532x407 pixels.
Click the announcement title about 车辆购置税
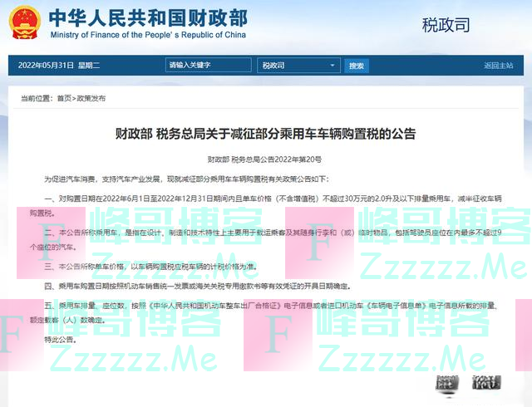tap(265, 133)
